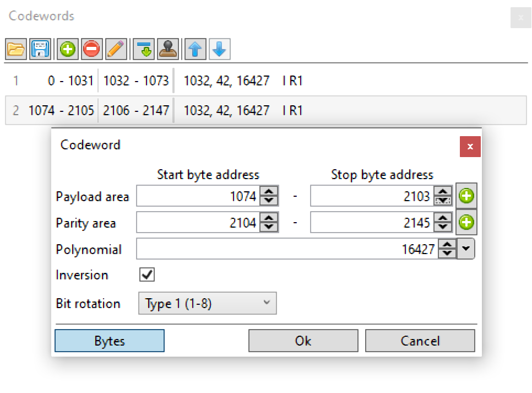Add a new codeword with green plus
Viewport: 532px width, 393px height.
68,49
